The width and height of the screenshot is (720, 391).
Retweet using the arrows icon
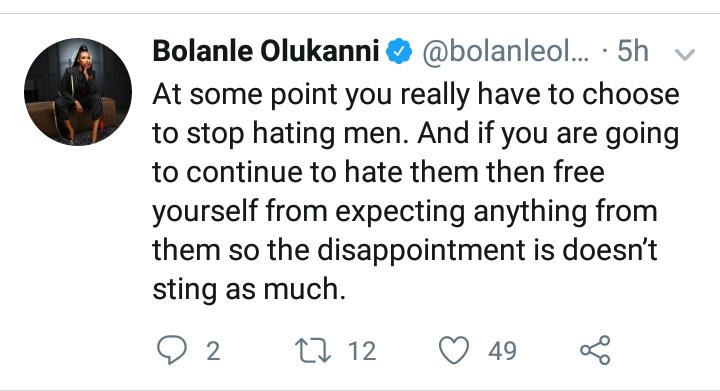313,351
